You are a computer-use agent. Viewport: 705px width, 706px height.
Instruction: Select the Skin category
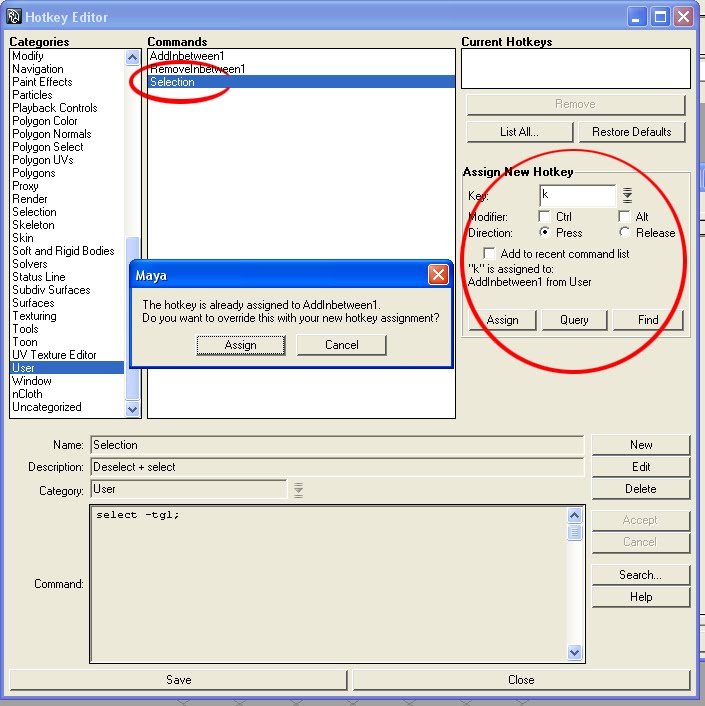click(67, 238)
